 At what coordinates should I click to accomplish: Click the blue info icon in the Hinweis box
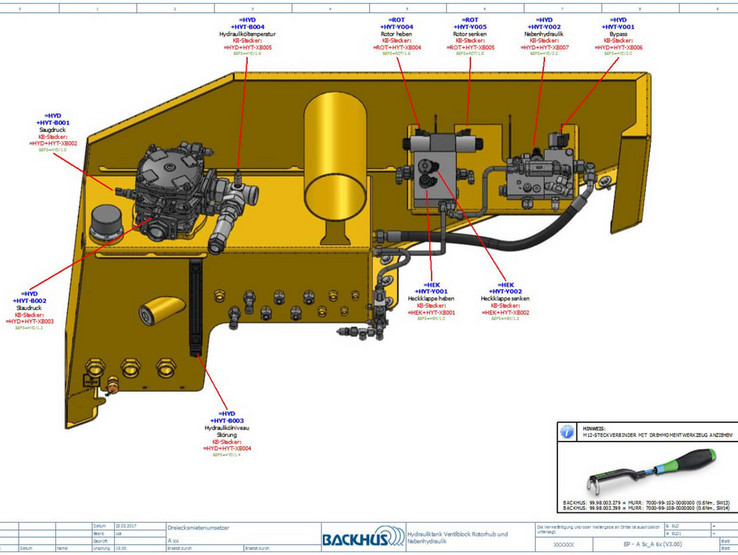click(566, 433)
